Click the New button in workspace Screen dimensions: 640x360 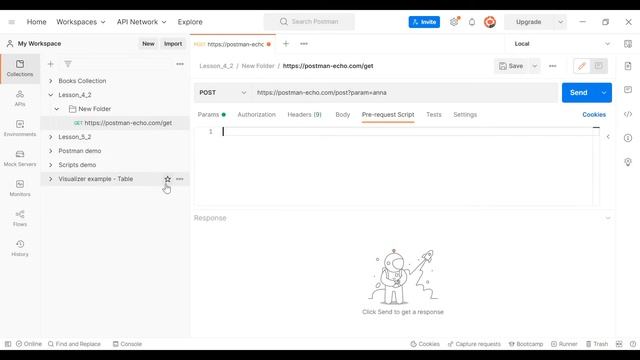148,44
